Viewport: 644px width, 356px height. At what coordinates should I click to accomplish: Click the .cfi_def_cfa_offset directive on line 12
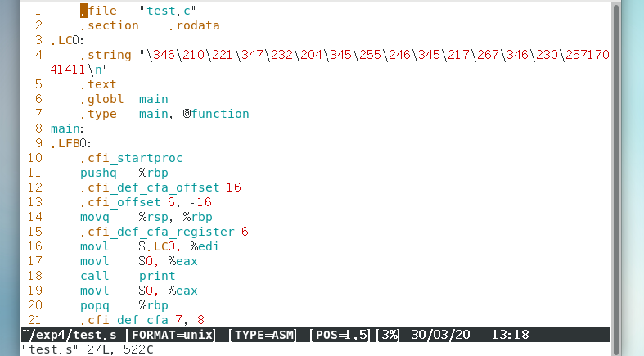151,187
